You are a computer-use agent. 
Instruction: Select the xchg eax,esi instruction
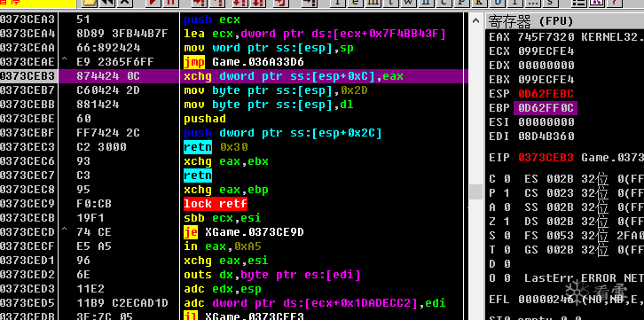(x=226, y=261)
